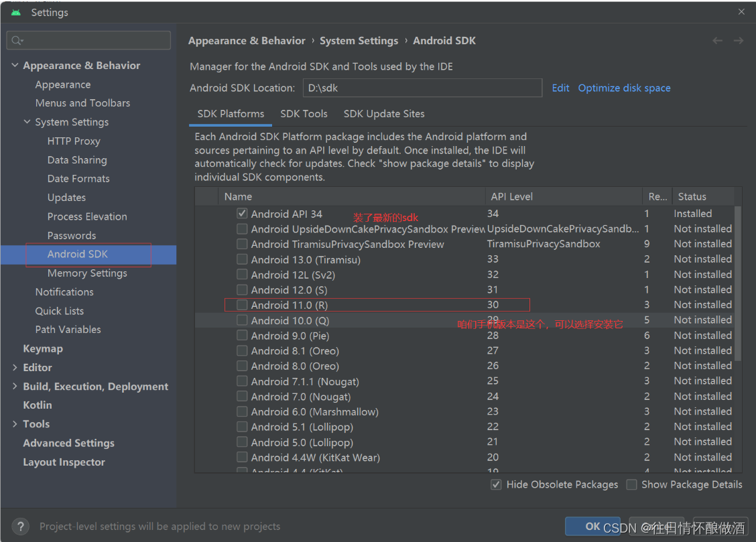Check Android 10.0 (Q) checkbox
Screen dimensions: 756x542
pos(242,320)
